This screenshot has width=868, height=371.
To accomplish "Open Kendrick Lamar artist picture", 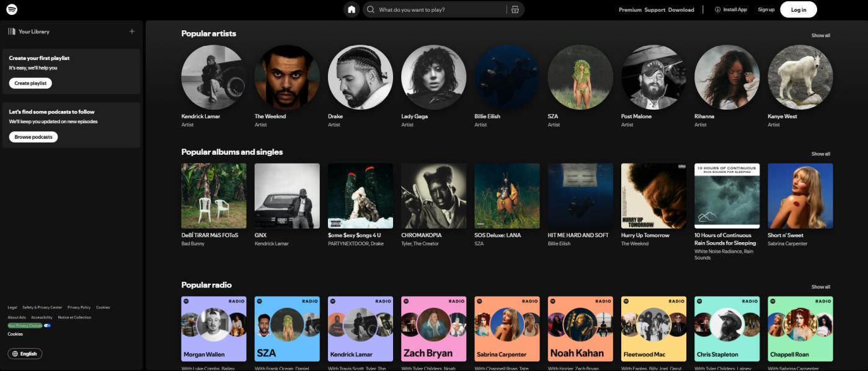I will (213, 77).
